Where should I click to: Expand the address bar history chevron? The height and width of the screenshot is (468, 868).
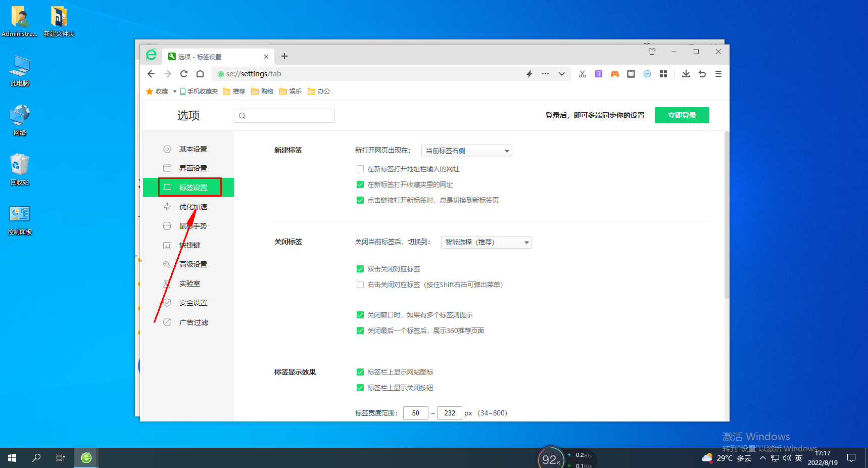(561, 74)
